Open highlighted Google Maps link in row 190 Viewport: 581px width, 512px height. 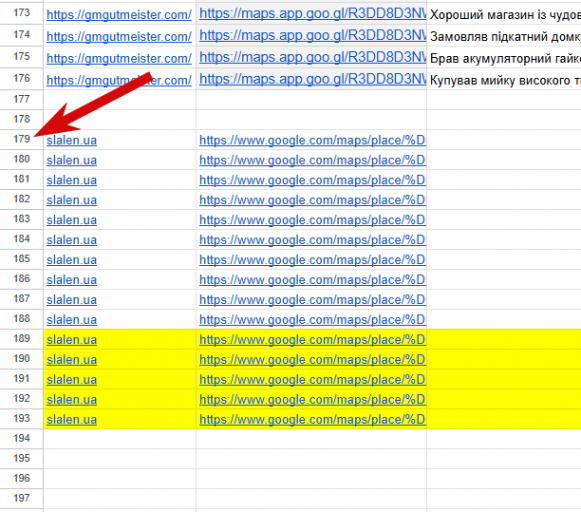pyautogui.click(x=312, y=360)
